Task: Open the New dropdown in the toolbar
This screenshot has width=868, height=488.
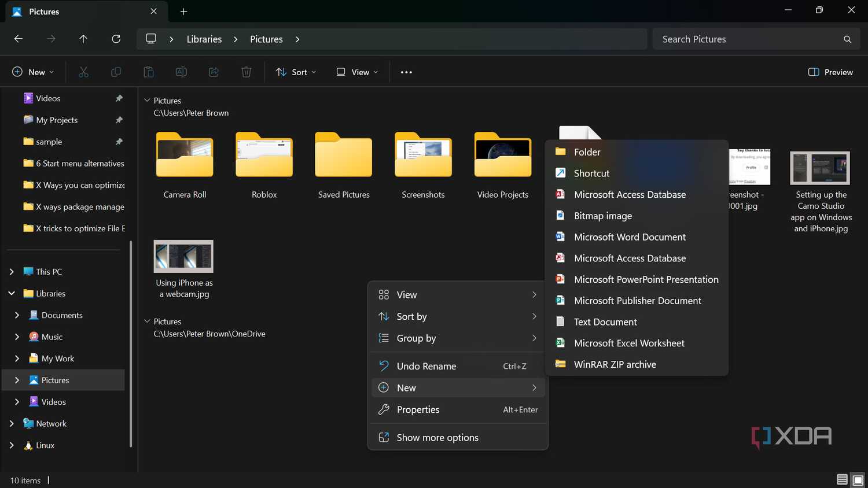Action: (x=33, y=72)
